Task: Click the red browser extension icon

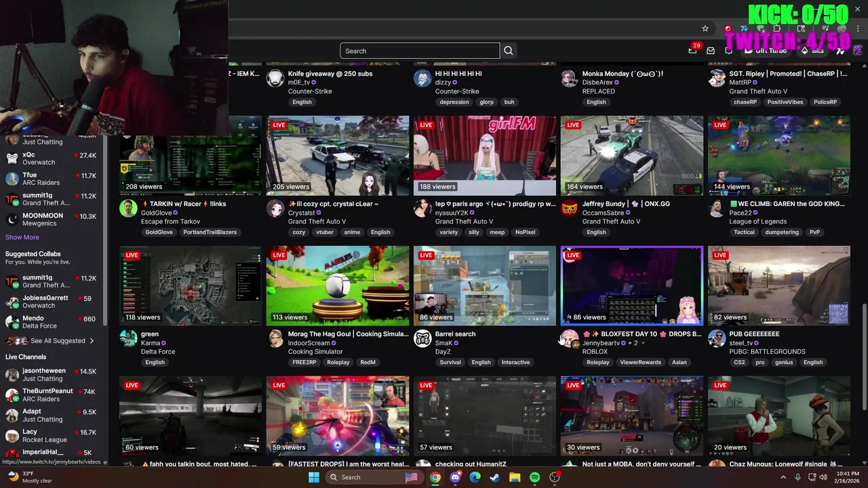Action: [728, 28]
